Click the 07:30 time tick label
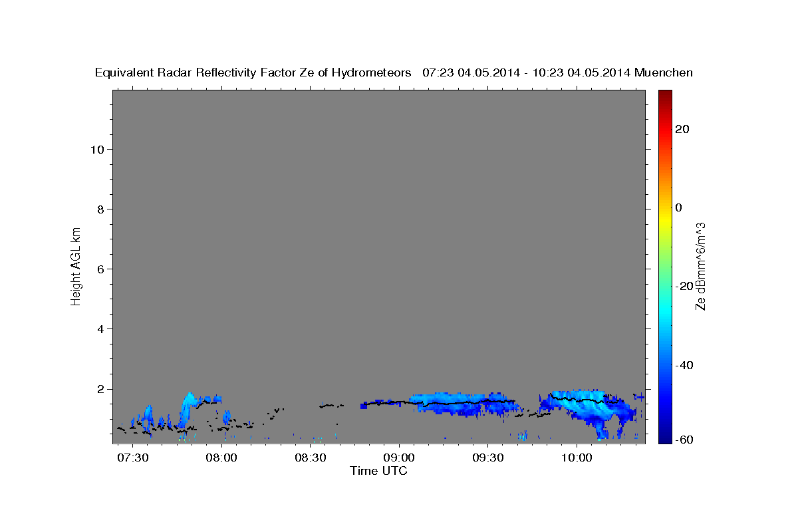This screenshot has width=798, height=532. point(132,458)
